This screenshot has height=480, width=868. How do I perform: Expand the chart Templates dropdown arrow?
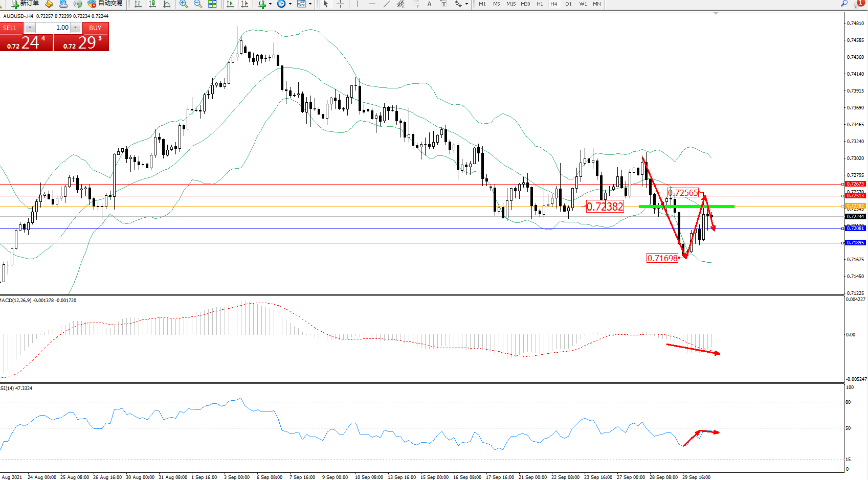tap(310, 4)
